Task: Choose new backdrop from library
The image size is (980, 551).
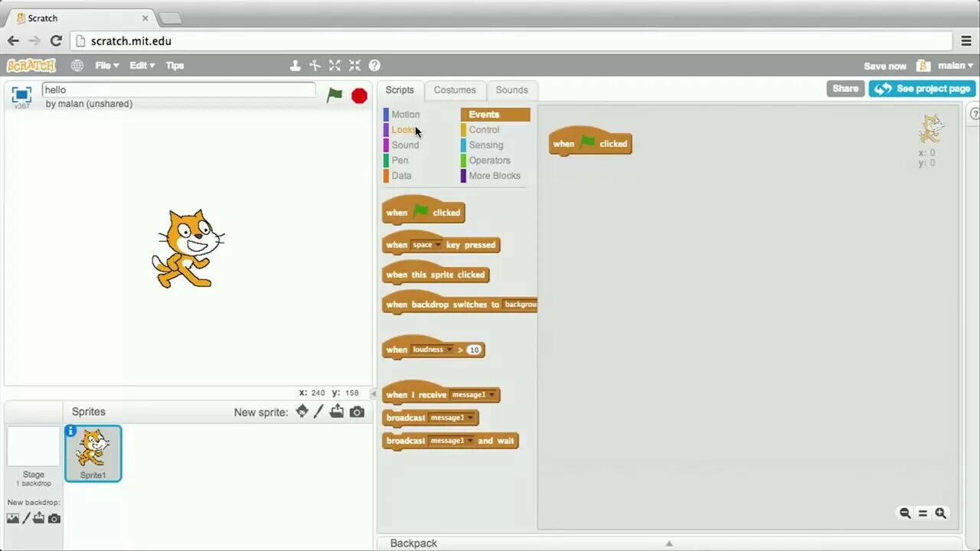Action: pos(12,518)
